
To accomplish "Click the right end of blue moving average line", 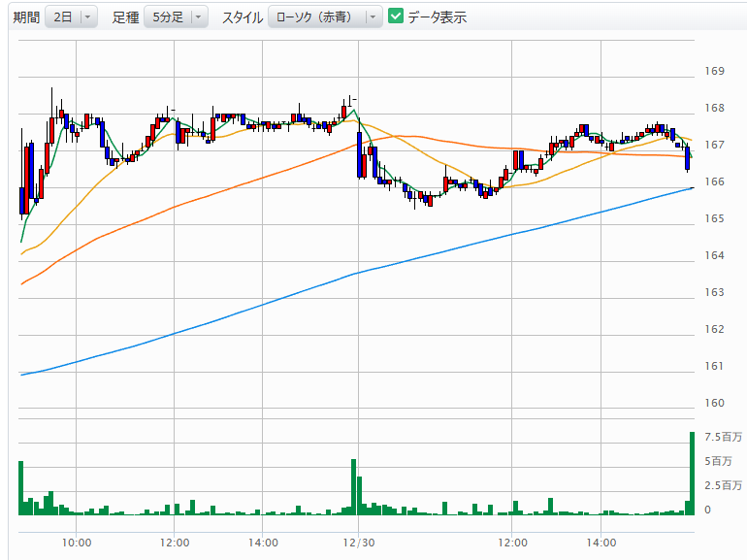I will coord(691,188).
